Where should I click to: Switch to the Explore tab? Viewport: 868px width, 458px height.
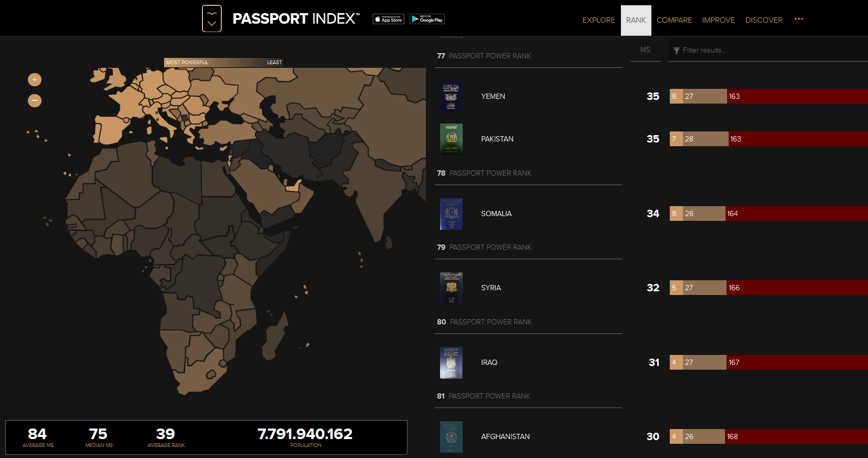click(x=598, y=20)
